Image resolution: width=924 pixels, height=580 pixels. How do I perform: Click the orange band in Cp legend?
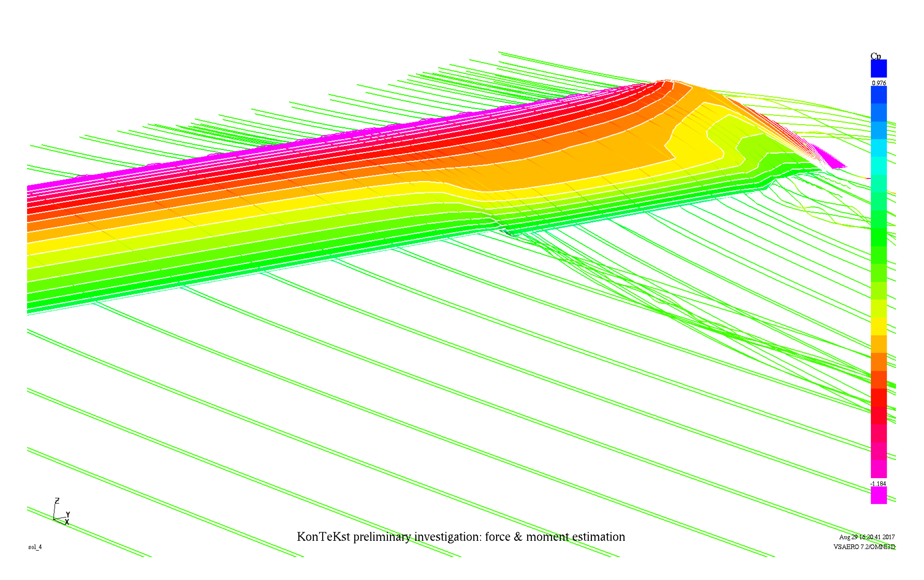878,362
